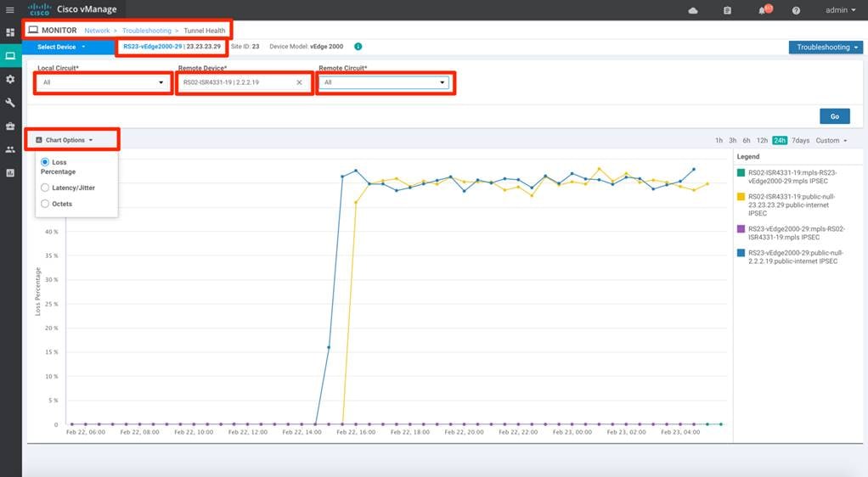
Task: Select Octets radio option
Action: (x=45, y=204)
